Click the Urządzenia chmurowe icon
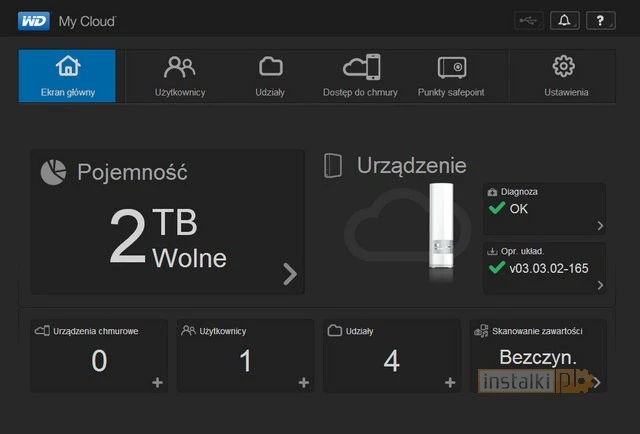Screen dimensions: 640x434 point(42,330)
